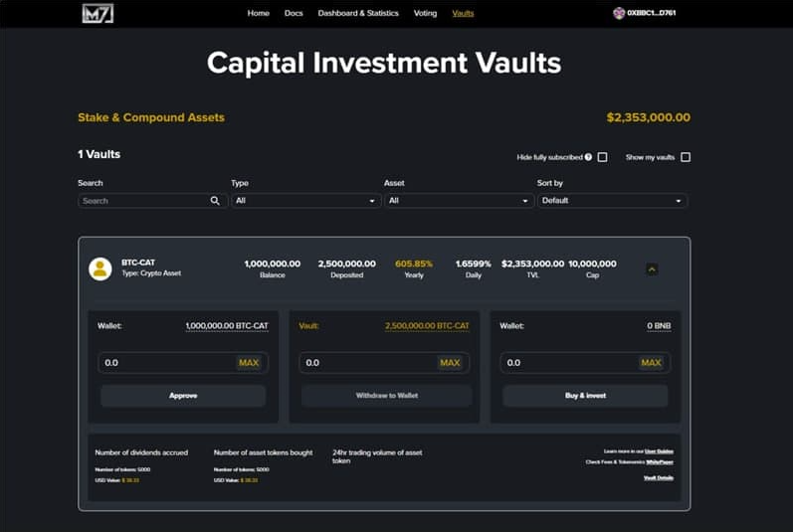Open the Vault Details link

(x=659, y=477)
